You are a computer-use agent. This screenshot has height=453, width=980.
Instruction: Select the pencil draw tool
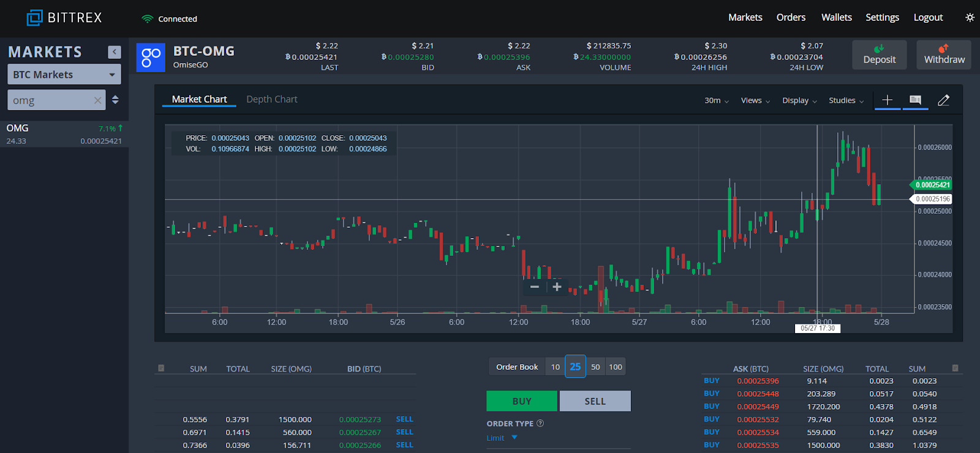click(943, 100)
